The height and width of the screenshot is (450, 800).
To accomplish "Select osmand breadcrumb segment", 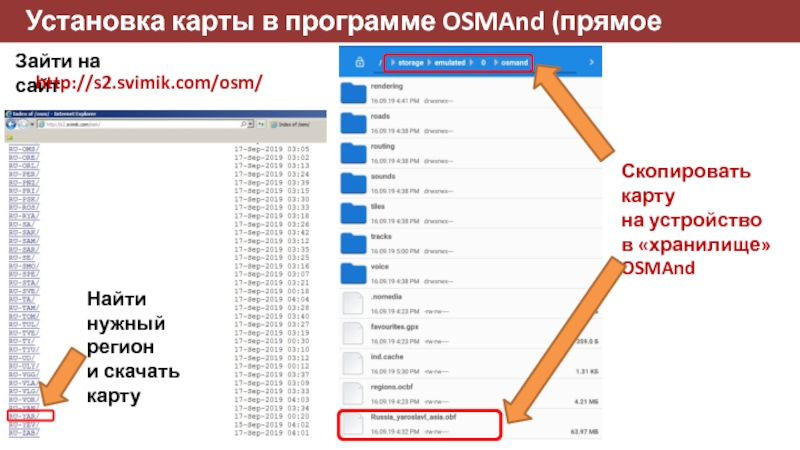I will click(513, 62).
